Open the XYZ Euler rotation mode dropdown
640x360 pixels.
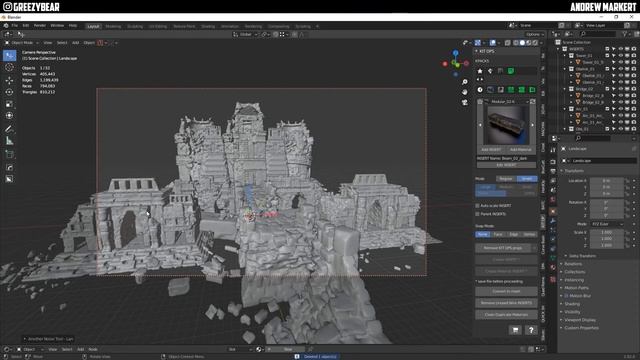607,224
